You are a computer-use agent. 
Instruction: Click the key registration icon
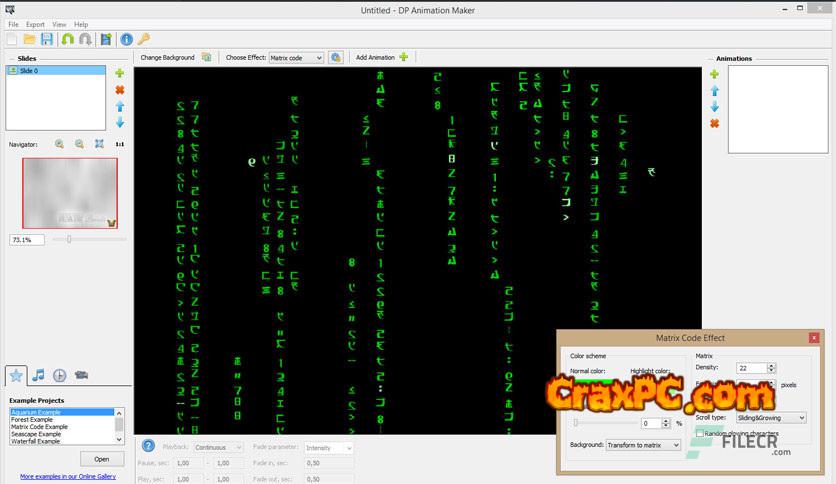[143, 39]
